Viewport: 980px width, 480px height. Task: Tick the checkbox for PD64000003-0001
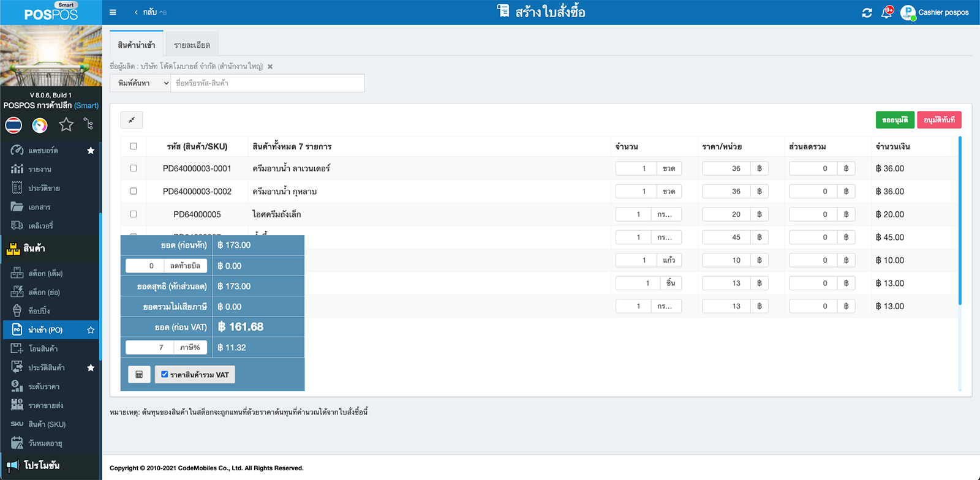click(x=134, y=168)
